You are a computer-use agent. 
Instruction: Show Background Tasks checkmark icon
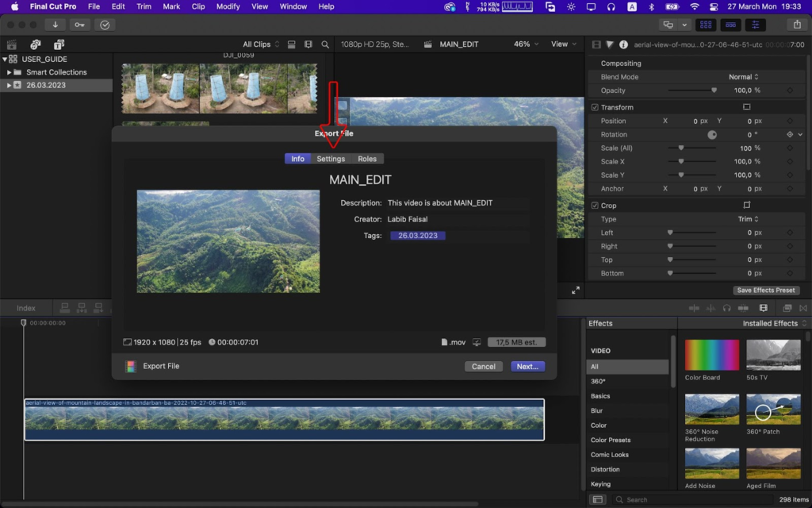click(105, 25)
